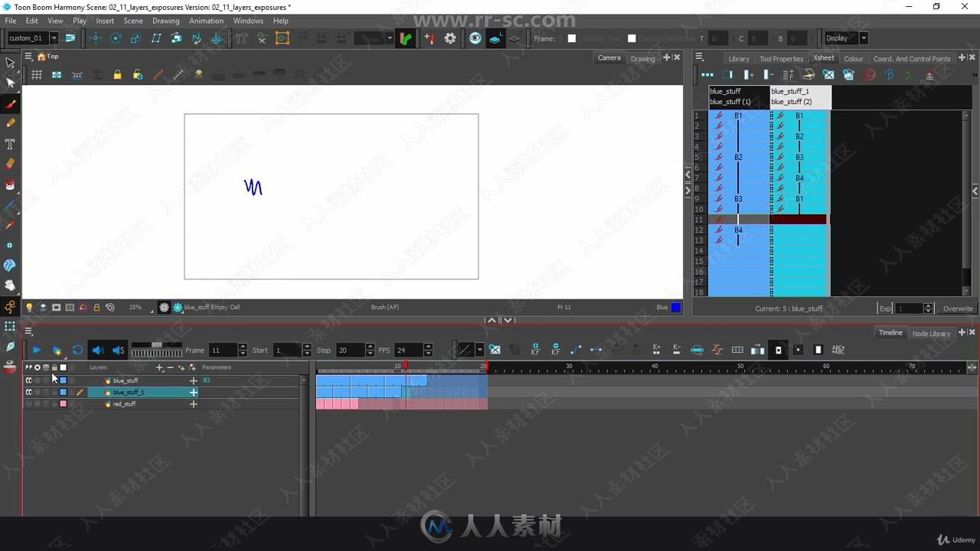Toggle the grid in Camera view toolbar
The width and height of the screenshot is (980, 551).
(x=36, y=74)
